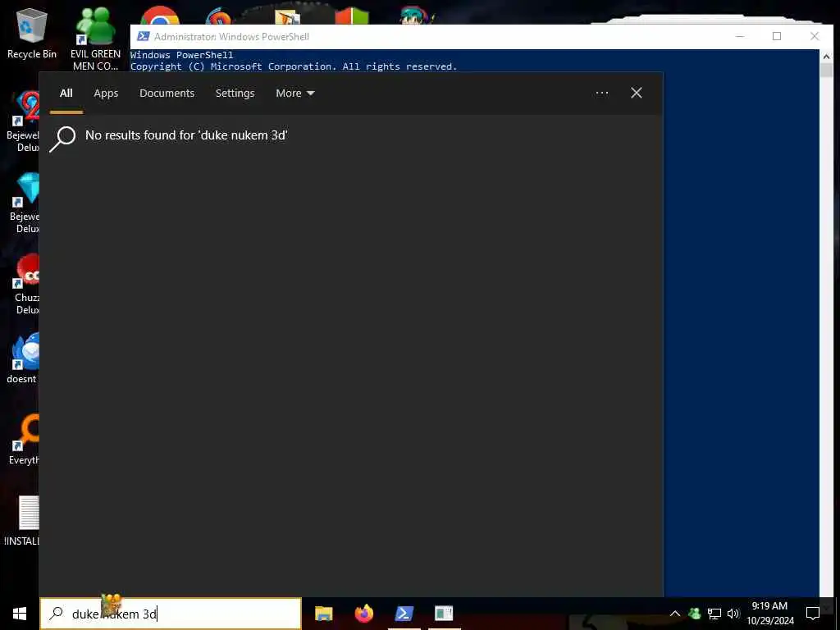Click green men tray icon

(694, 614)
